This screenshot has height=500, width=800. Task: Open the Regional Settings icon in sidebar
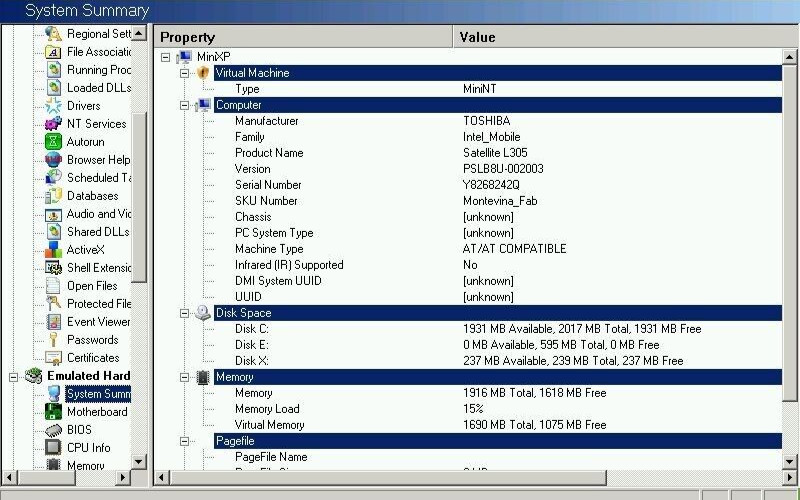(53, 34)
